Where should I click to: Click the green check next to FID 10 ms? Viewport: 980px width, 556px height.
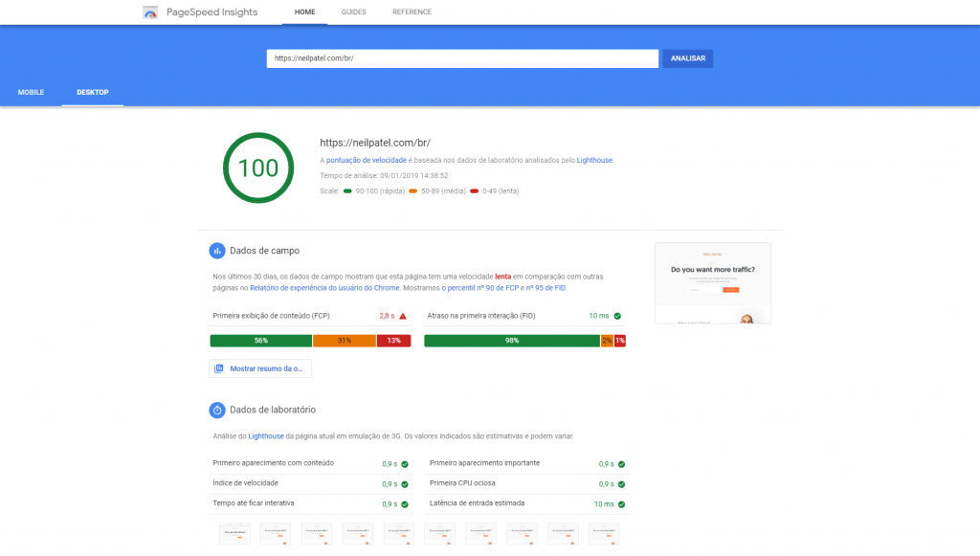point(617,316)
